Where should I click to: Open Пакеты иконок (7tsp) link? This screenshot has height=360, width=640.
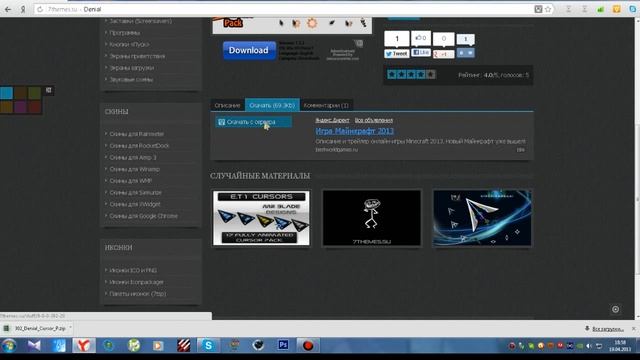138,294
